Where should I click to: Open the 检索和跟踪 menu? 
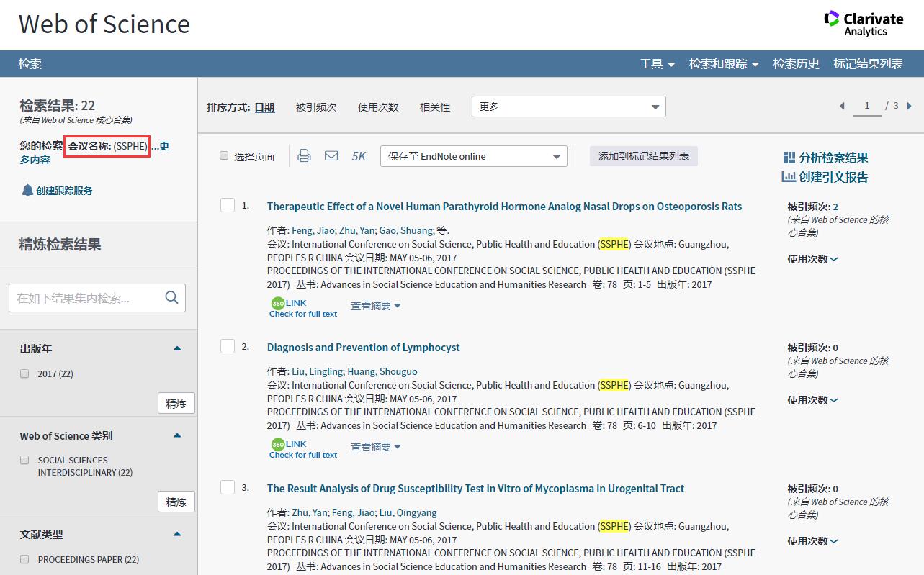tap(724, 64)
